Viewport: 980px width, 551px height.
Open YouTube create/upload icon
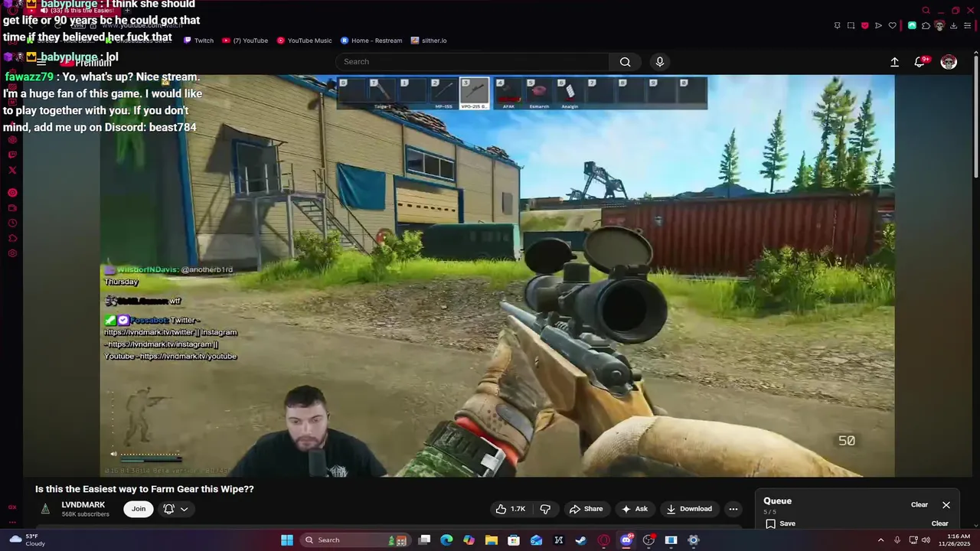pyautogui.click(x=894, y=62)
